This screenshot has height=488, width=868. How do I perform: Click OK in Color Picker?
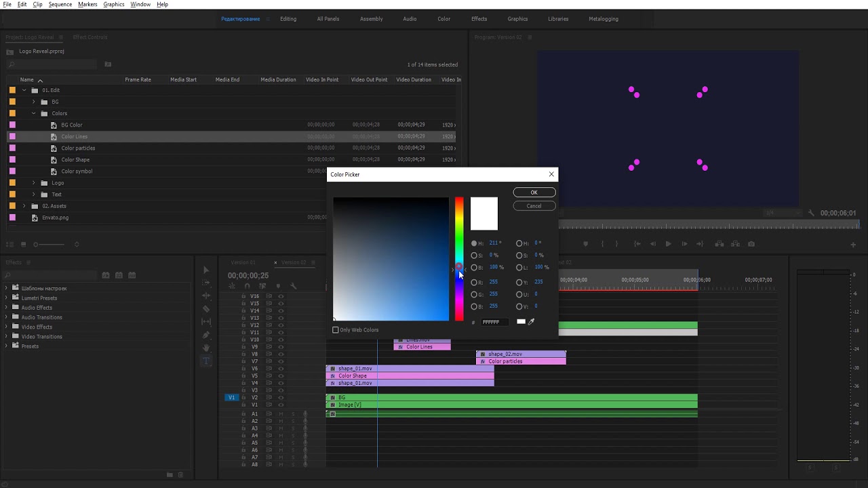coord(534,192)
